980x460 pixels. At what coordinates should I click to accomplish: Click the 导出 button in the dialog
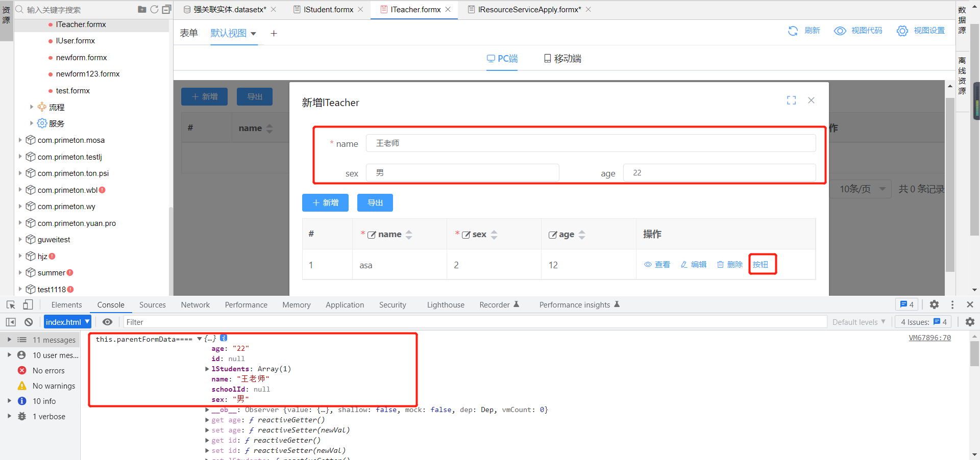tap(375, 202)
